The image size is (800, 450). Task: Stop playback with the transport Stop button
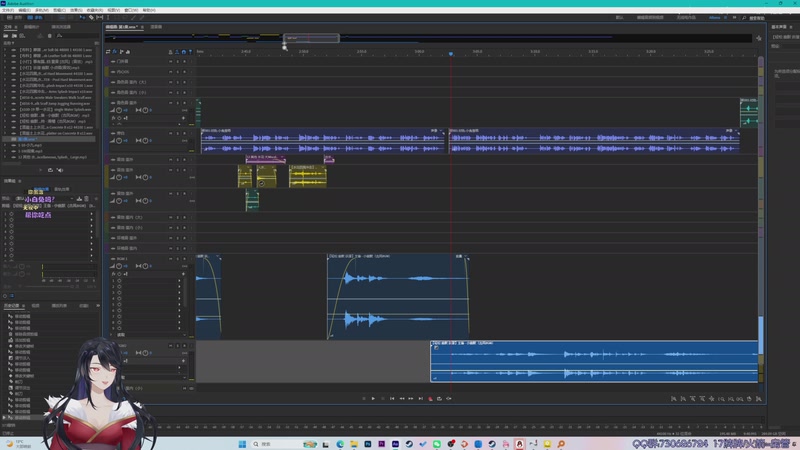point(364,398)
